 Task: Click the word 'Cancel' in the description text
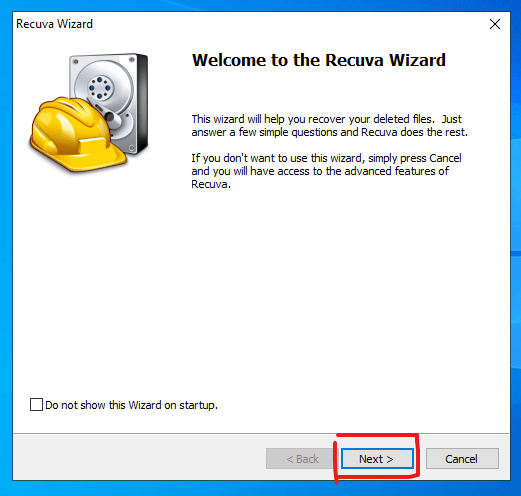click(445, 158)
